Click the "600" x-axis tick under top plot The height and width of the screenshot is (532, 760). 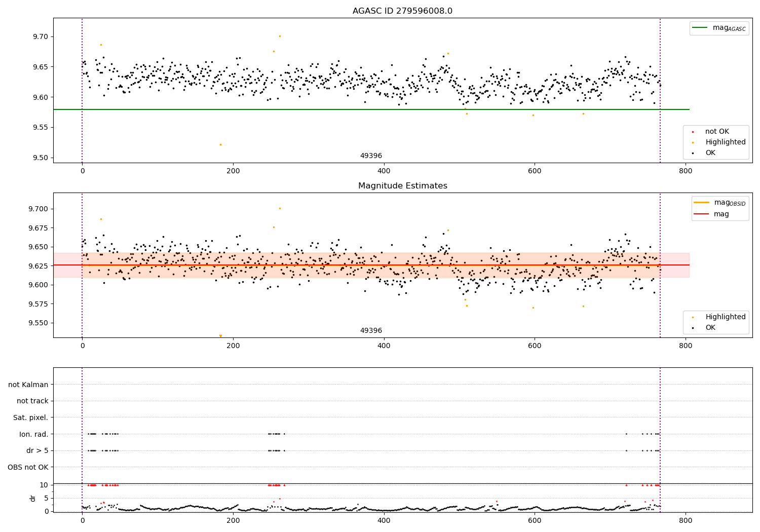click(x=535, y=171)
